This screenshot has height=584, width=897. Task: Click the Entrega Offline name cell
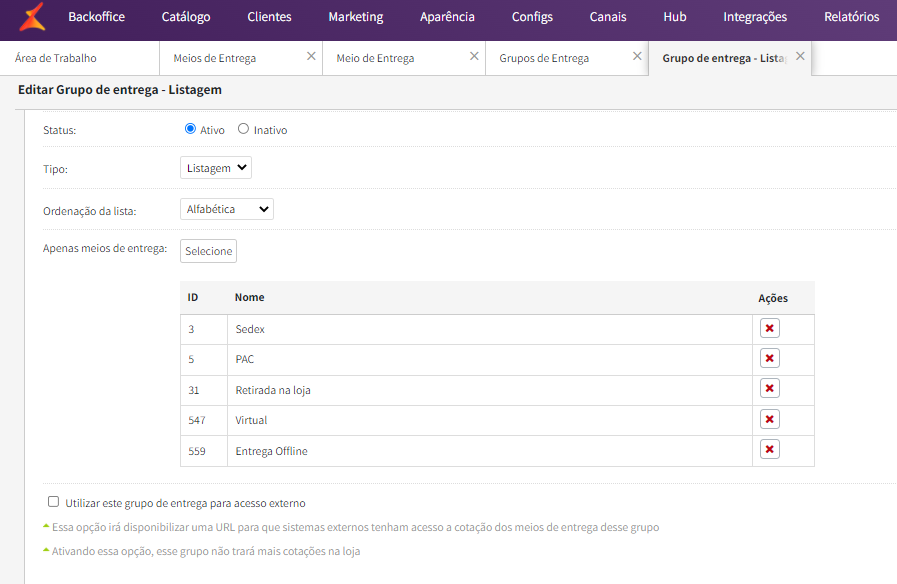pyautogui.click(x=490, y=451)
